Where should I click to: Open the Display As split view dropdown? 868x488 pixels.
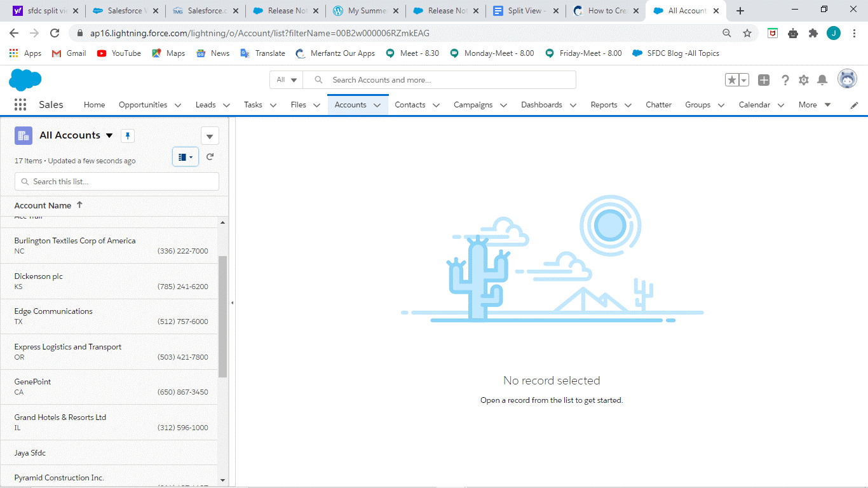click(185, 156)
